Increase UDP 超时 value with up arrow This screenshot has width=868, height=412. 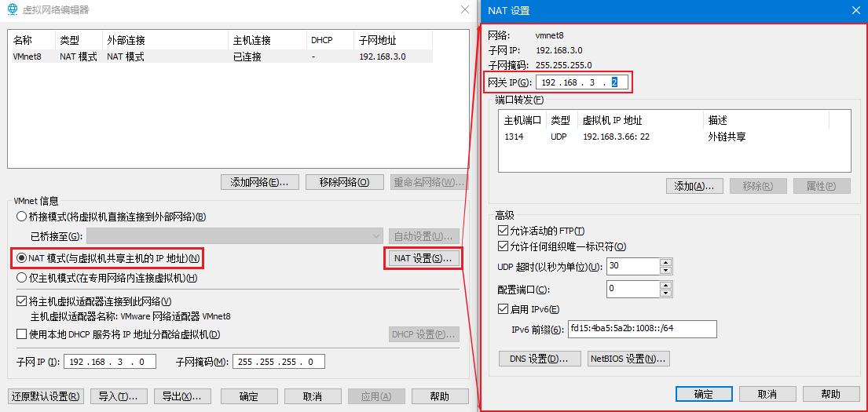coord(666,262)
